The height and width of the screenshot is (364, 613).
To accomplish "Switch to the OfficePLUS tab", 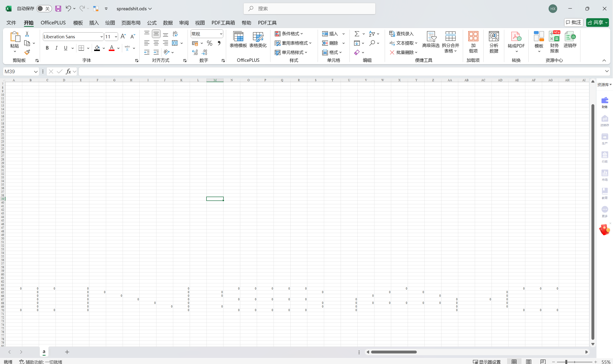I will coord(53,23).
